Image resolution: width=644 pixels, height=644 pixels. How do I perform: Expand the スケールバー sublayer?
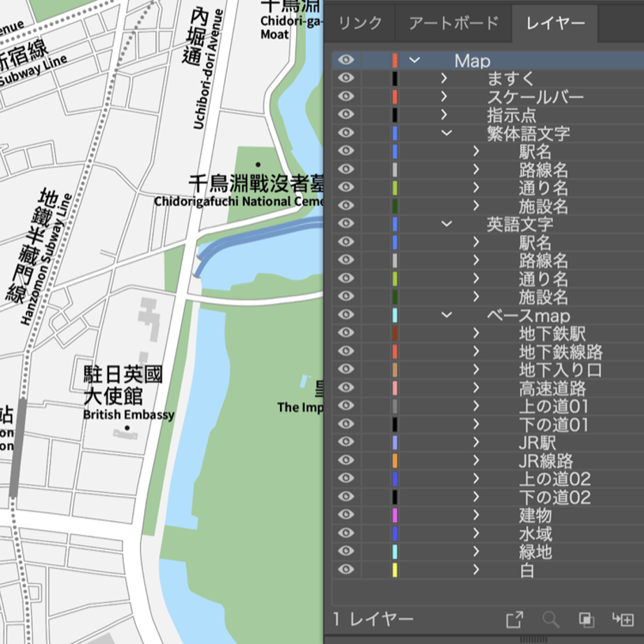pos(444,96)
